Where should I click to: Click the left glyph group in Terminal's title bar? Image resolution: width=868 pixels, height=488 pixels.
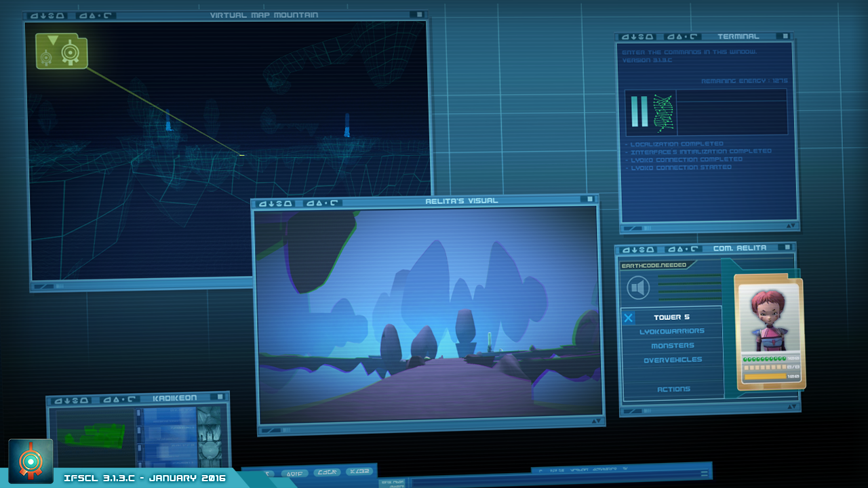(639, 37)
